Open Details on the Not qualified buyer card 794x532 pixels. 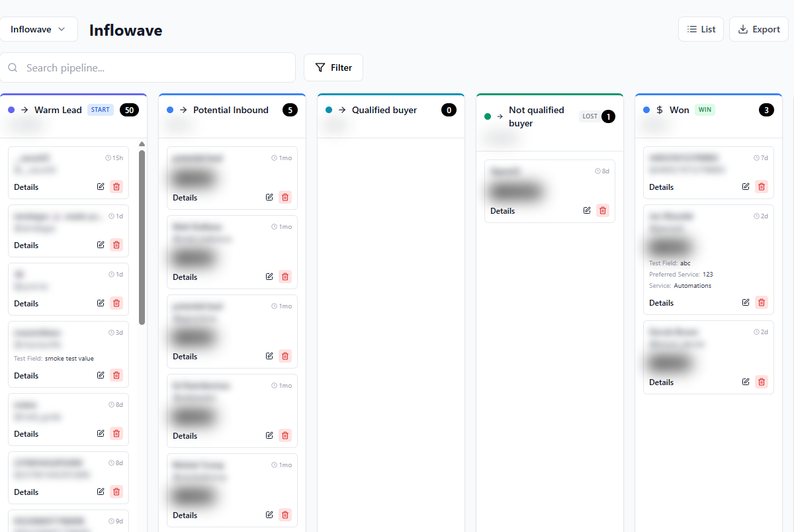click(502, 210)
